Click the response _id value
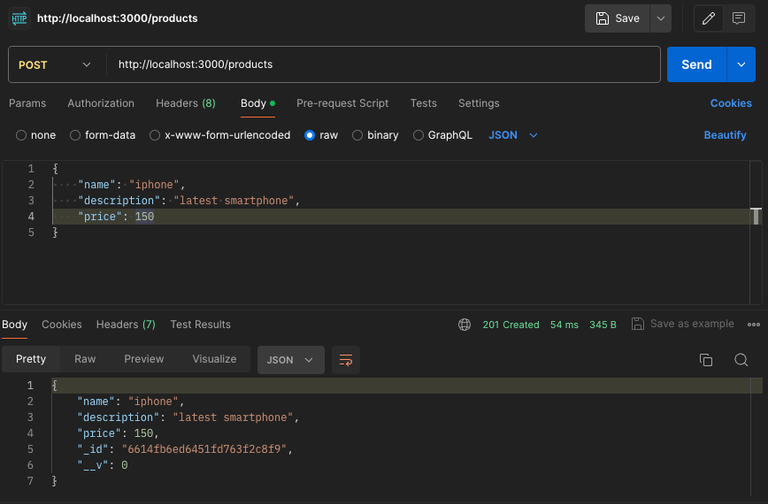The image size is (768, 504). [204, 449]
